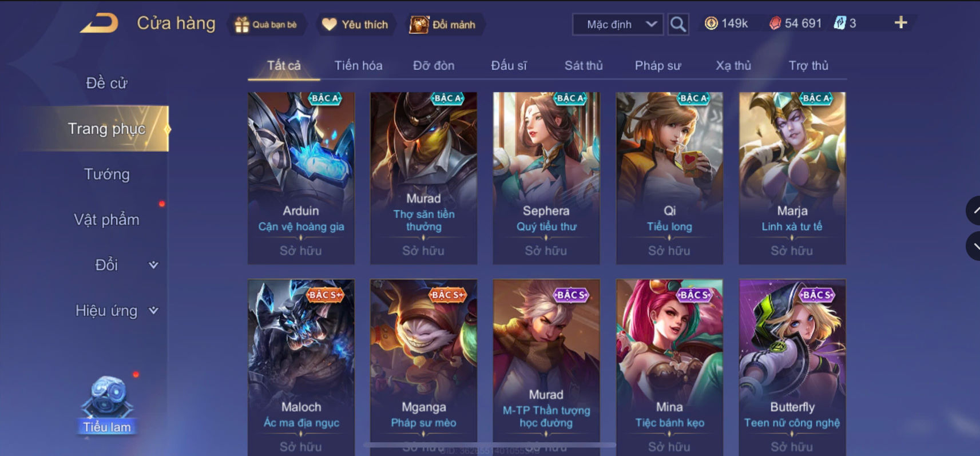The height and width of the screenshot is (456, 980).
Task: Tap the red gem currency icon
Action: tap(775, 23)
